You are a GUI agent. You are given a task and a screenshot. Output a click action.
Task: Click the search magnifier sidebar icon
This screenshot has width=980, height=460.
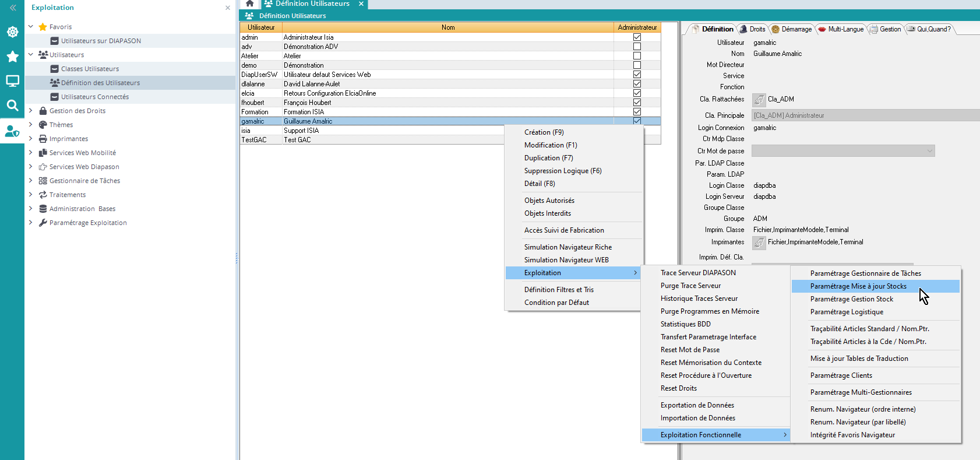(12, 106)
